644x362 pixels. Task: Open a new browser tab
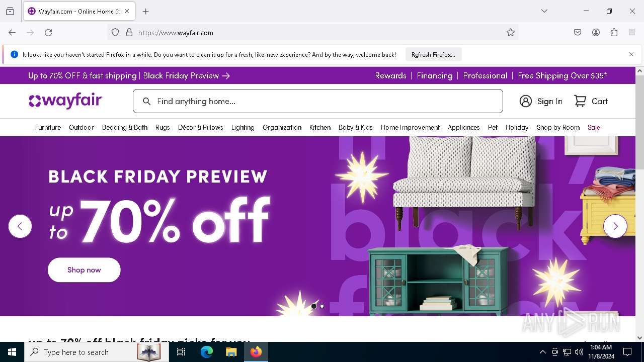pos(146,11)
